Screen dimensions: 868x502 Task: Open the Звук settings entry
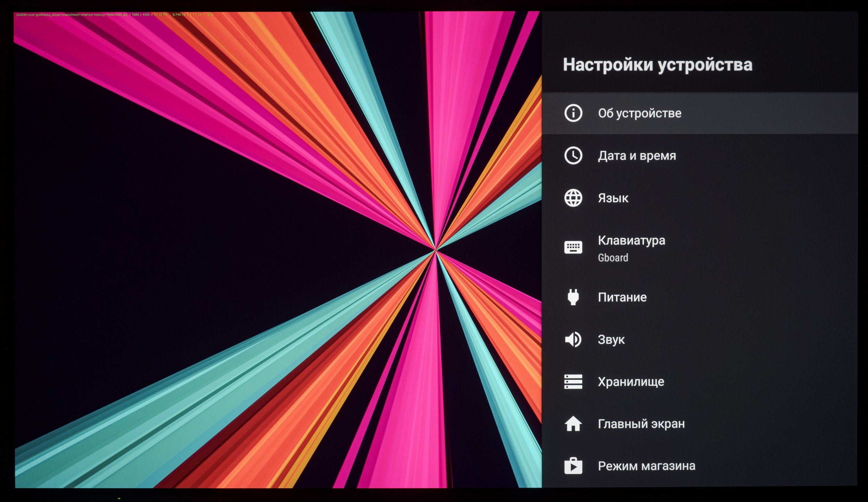coord(699,339)
